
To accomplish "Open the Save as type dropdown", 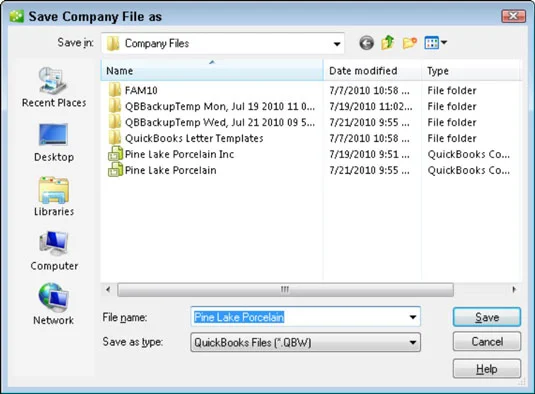I will point(413,342).
